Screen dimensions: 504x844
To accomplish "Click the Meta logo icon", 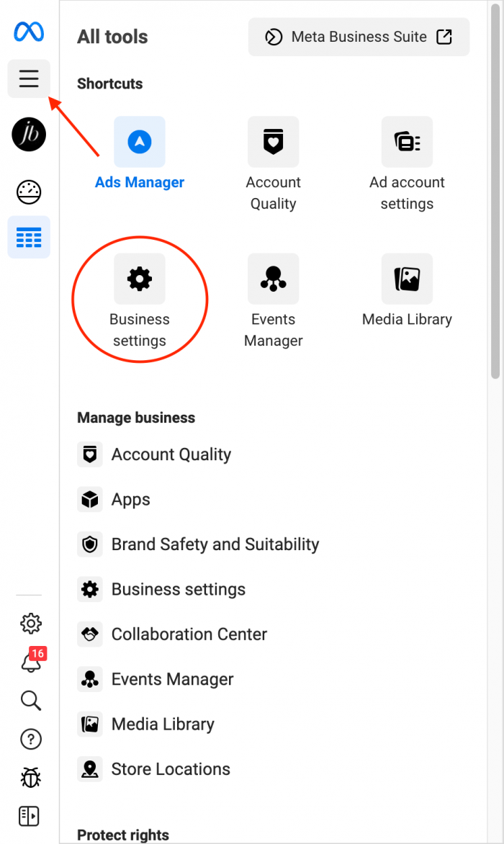I will (x=29, y=31).
